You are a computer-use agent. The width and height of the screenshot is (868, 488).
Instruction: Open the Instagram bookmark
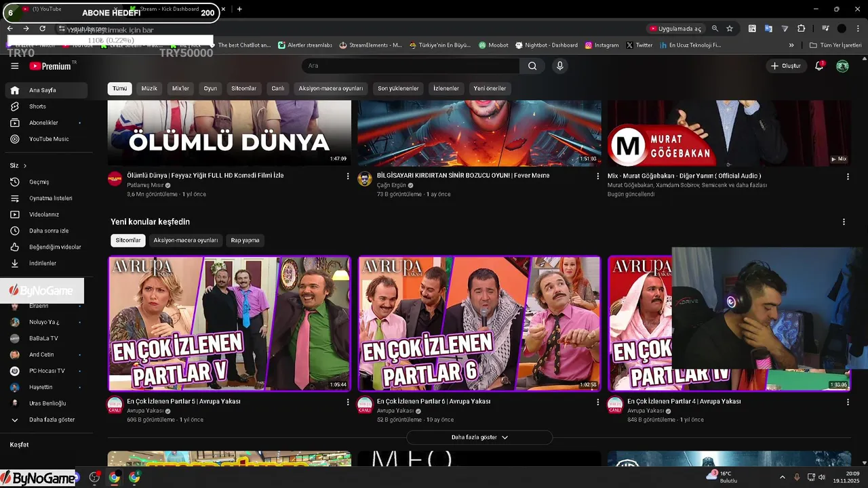pos(601,45)
